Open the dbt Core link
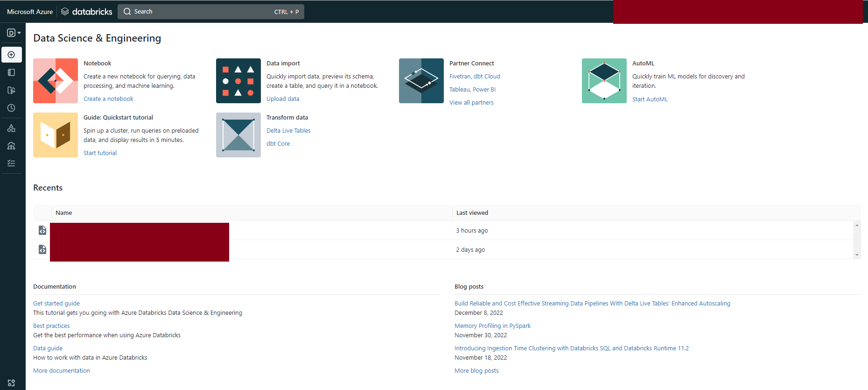868x390 pixels. click(x=278, y=144)
